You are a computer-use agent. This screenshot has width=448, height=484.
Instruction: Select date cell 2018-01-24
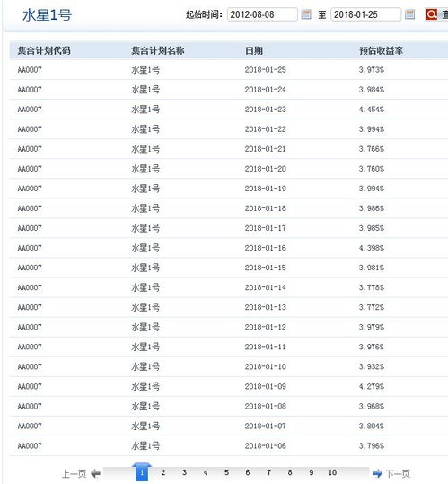pos(266,90)
